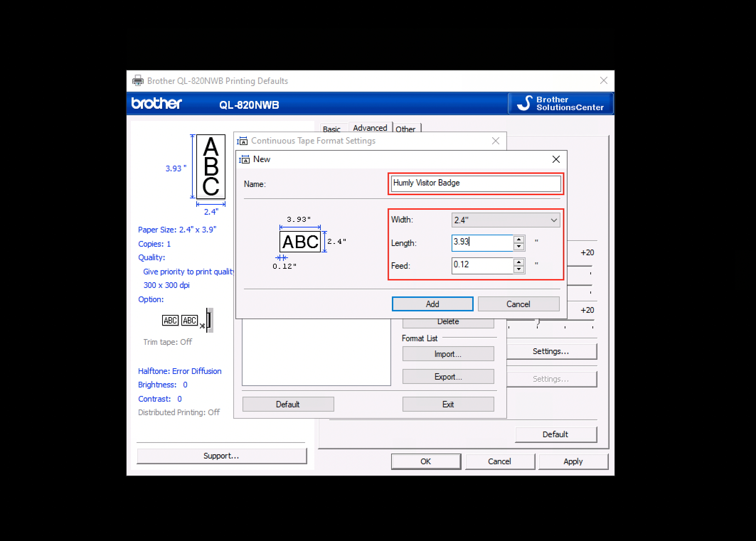Click the empty format list box
Viewport: 756px width, 541px height.
point(316,352)
